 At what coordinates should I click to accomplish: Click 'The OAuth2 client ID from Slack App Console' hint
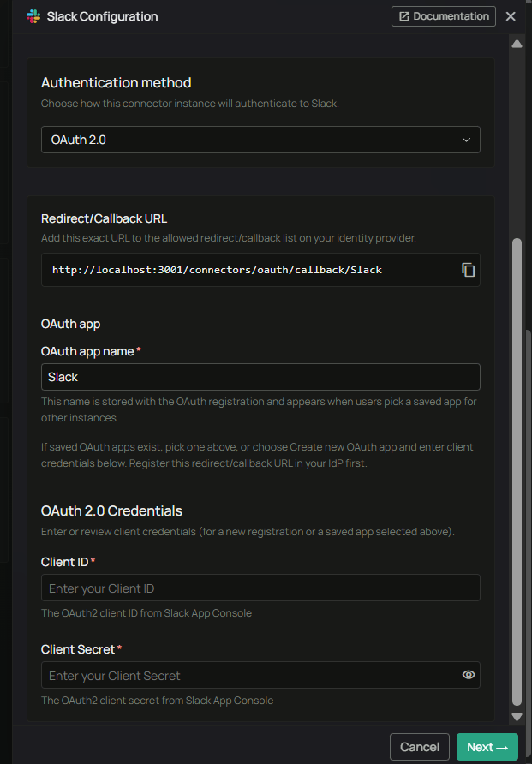[x=146, y=613]
